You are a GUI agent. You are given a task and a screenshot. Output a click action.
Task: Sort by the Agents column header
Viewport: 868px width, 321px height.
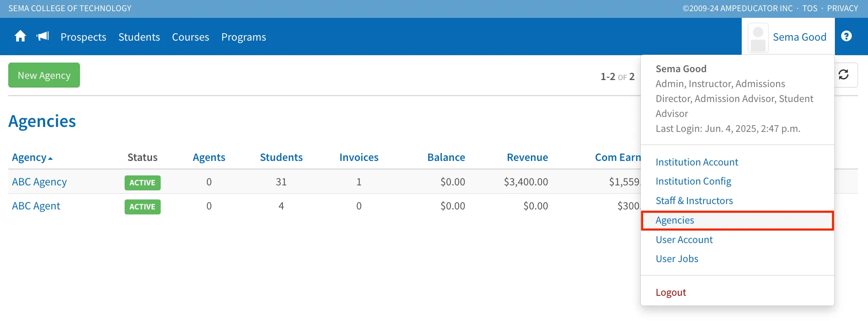coord(209,157)
